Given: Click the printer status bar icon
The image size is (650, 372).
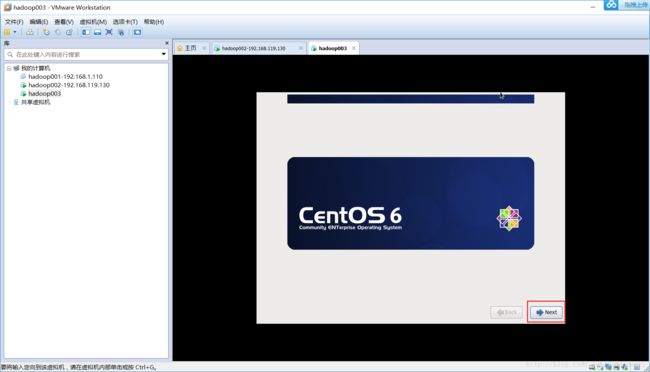Looking at the screenshot, I should point(616,367).
